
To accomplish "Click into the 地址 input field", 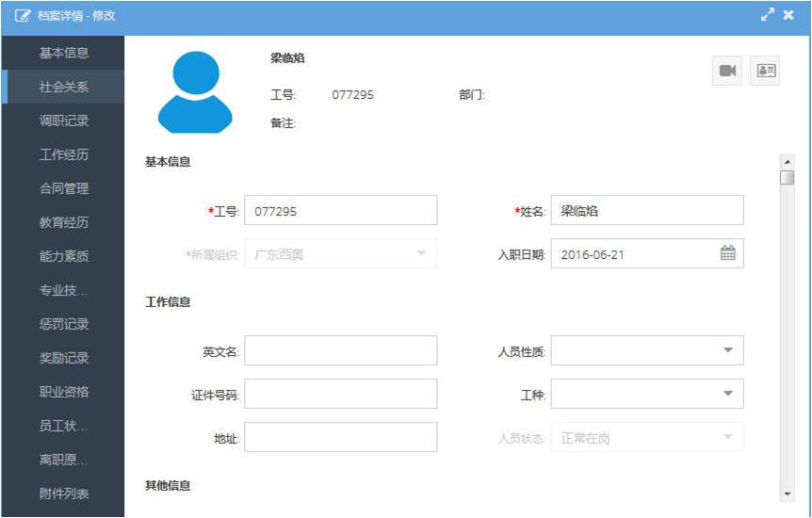I will pos(341,437).
